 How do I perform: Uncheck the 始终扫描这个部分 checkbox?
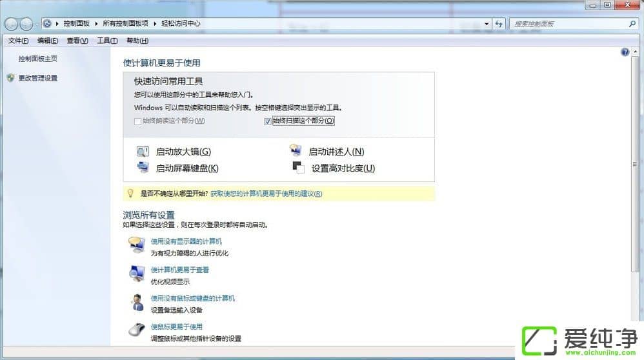[268, 121]
